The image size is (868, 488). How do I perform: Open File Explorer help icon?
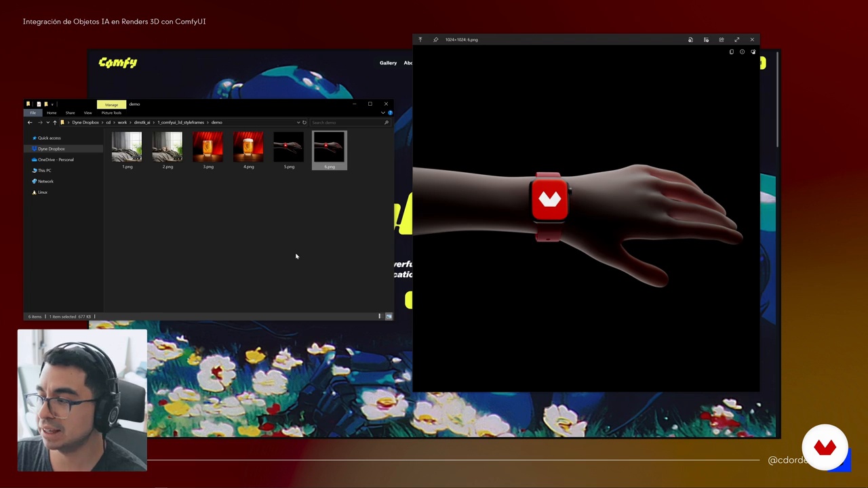click(x=390, y=113)
